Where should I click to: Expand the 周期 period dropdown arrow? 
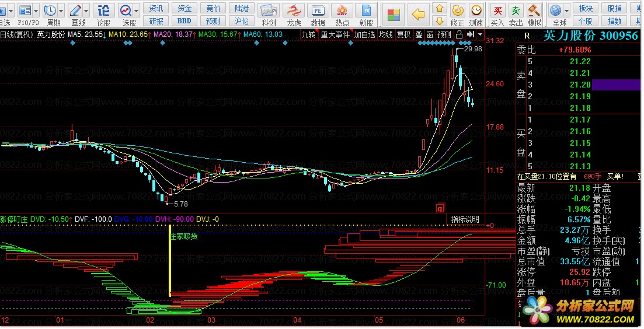point(61,10)
